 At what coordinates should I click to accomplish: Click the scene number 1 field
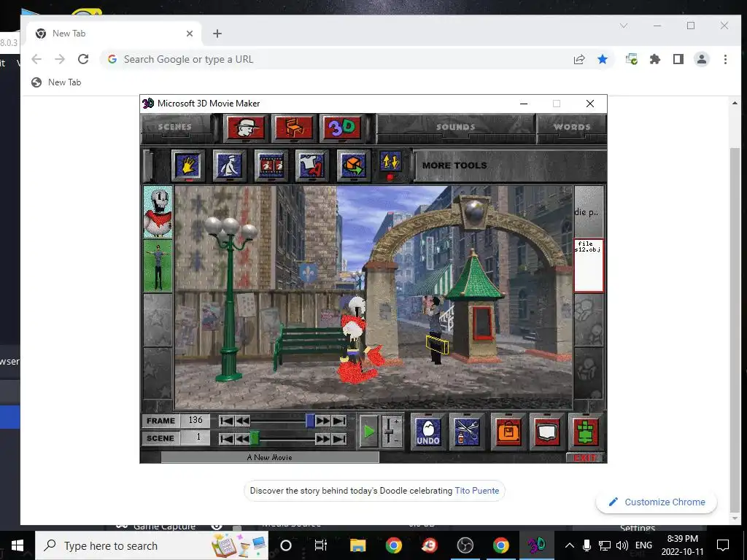point(196,437)
